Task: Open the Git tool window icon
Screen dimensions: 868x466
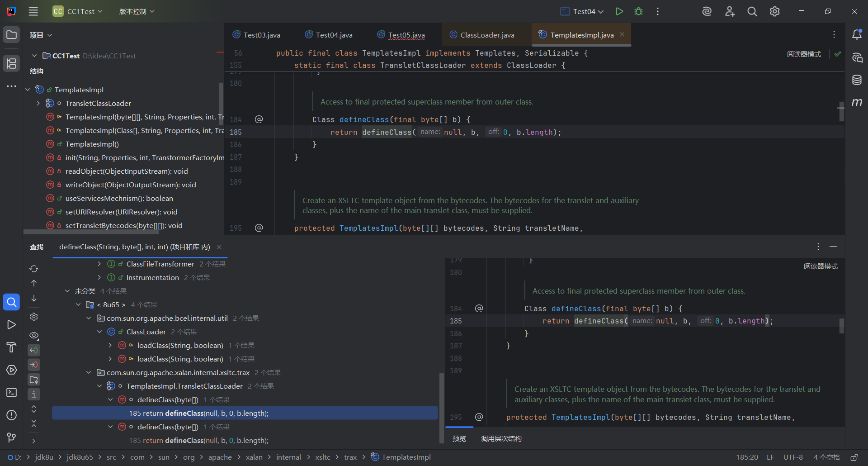Action: 12,437
